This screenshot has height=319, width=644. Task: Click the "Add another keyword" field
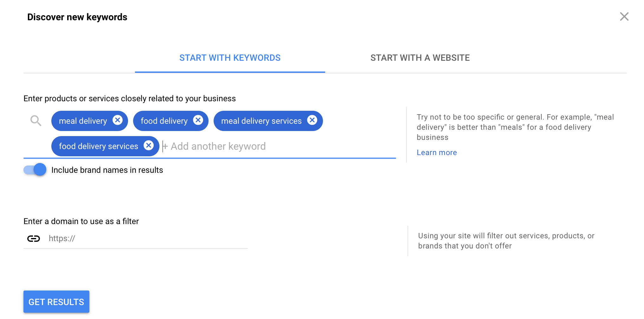click(x=218, y=146)
